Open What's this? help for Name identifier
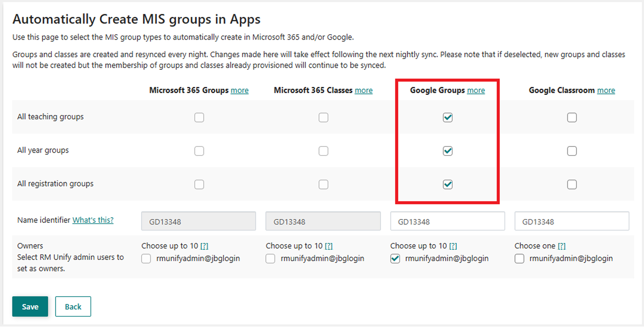644x327 pixels. (x=93, y=220)
